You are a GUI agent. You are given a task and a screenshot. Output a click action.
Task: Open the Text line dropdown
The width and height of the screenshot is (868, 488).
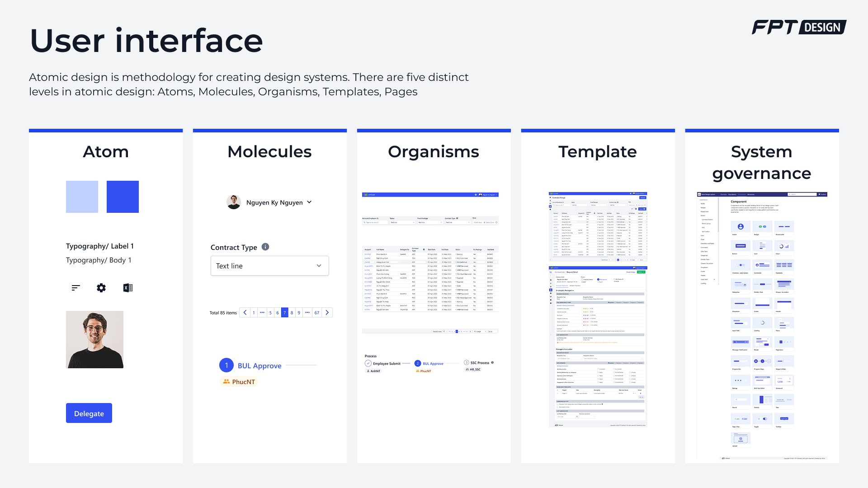269,266
